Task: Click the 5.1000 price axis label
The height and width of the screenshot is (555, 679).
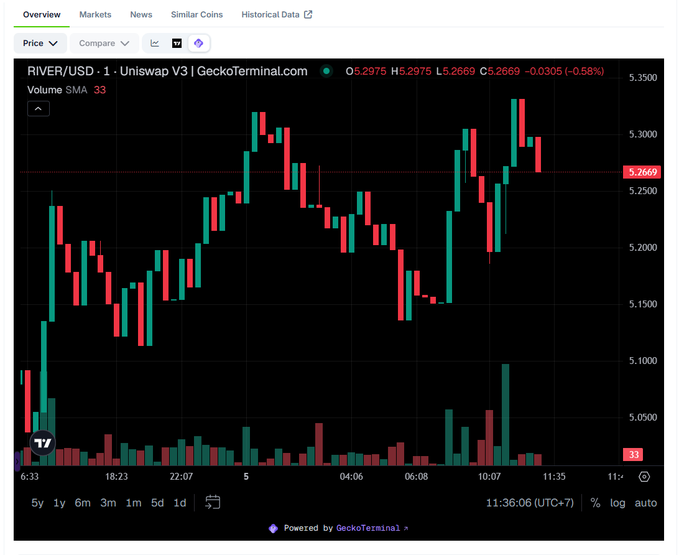Action: pyautogui.click(x=643, y=361)
